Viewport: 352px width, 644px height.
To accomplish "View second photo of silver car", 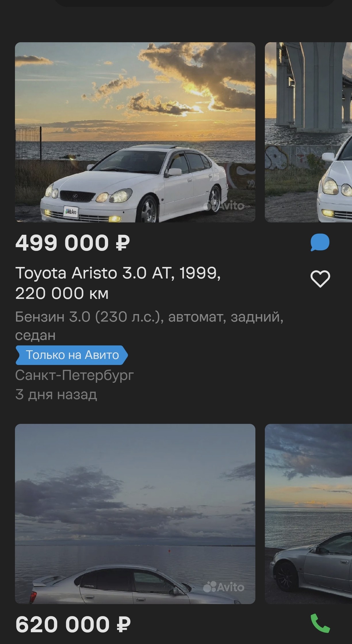I will [308, 514].
